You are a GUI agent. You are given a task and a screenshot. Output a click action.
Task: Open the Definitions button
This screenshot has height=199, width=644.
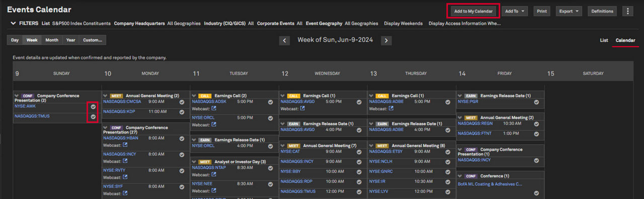click(602, 11)
